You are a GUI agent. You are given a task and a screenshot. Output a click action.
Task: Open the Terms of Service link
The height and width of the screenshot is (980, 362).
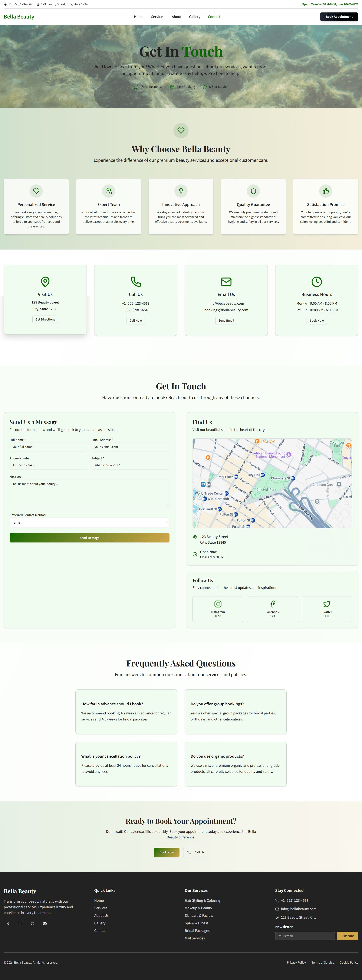[x=323, y=962]
